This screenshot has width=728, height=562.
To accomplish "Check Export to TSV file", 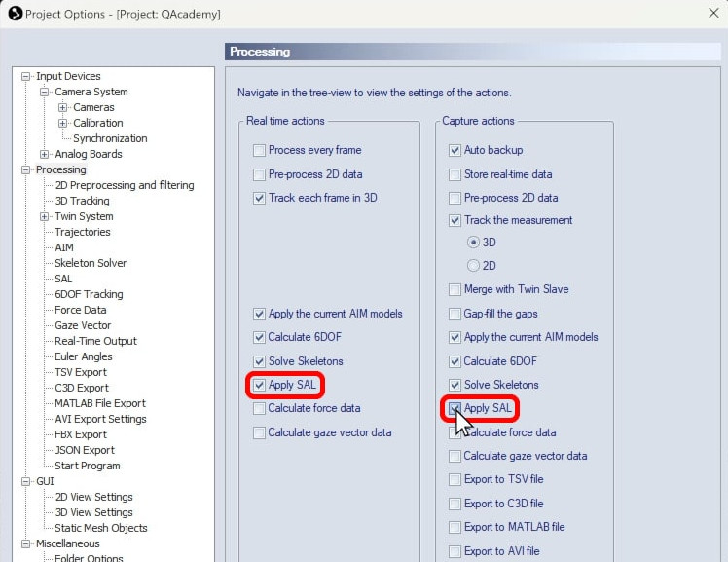I will 455,479.
